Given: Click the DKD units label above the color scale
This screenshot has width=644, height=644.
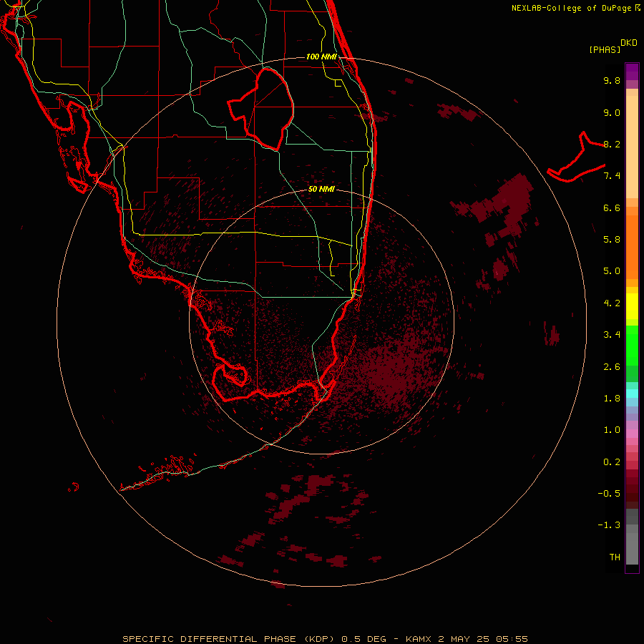Looking at the screenshot, I should (628, 43).
